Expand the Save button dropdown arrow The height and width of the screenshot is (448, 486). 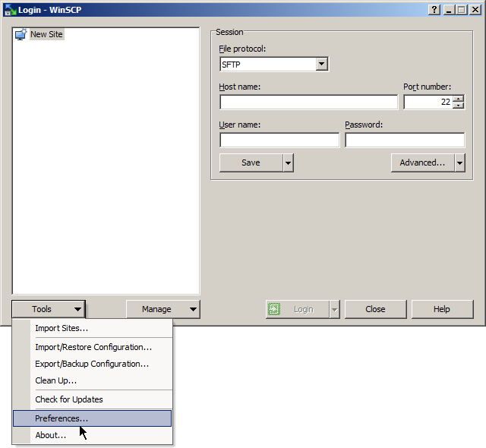[288, 162]
